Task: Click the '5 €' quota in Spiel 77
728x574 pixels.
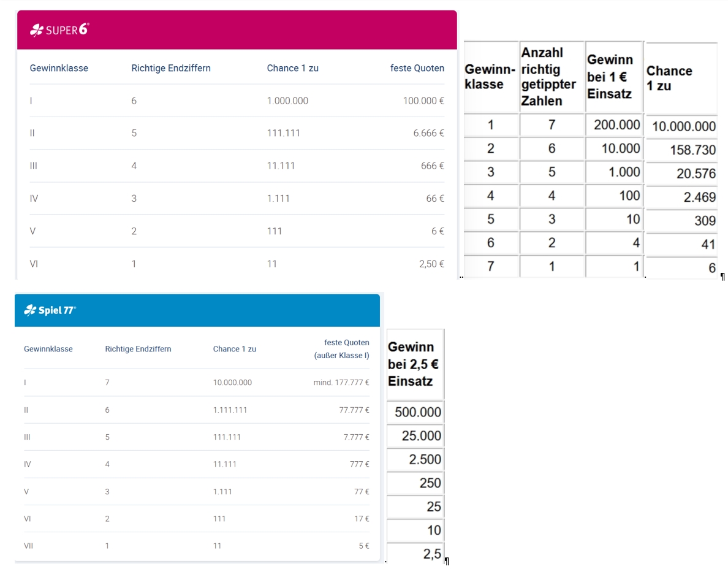Action: click(364, 546)
